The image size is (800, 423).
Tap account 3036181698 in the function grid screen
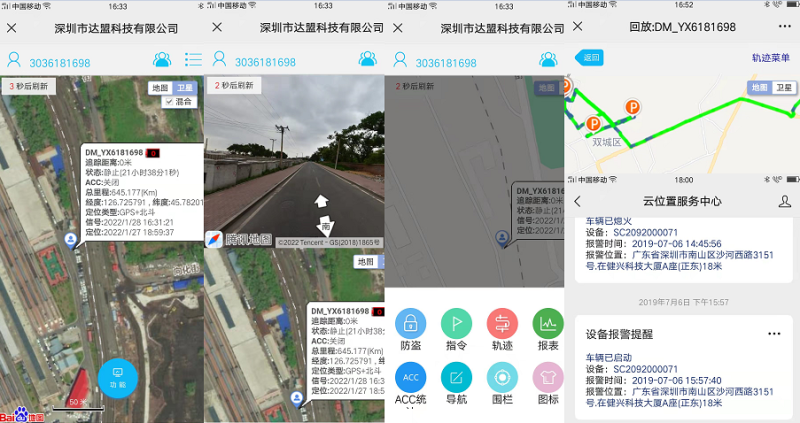[446, 63]
